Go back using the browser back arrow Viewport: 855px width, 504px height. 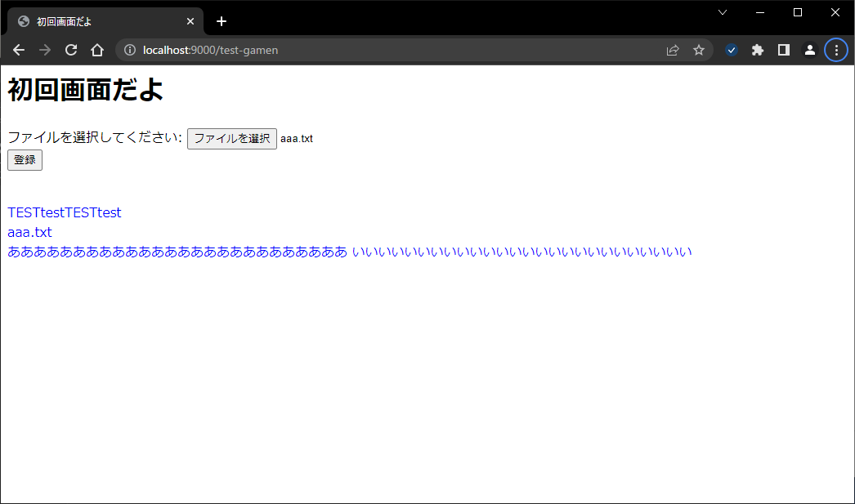click(x=19, y=50)
